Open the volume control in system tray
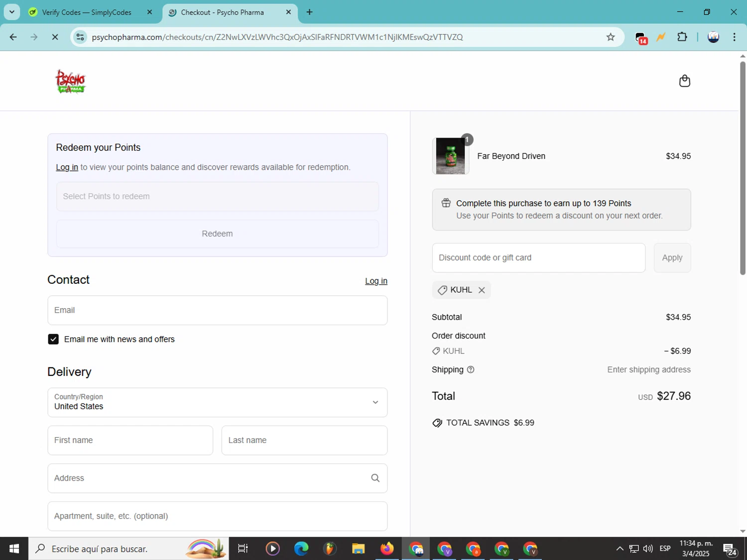The width and height of the screenshot is (747, 560). click(x=648, y=549)
